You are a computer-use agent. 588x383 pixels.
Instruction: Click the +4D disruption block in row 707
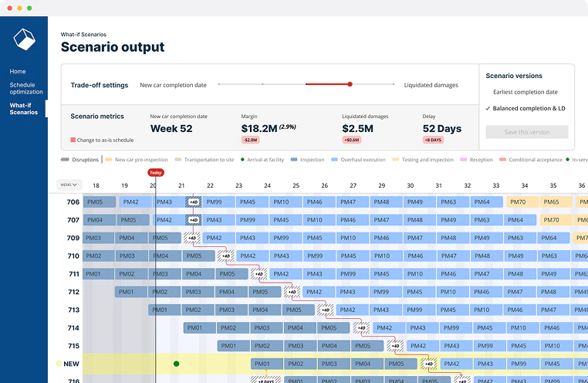pos(194,220)
